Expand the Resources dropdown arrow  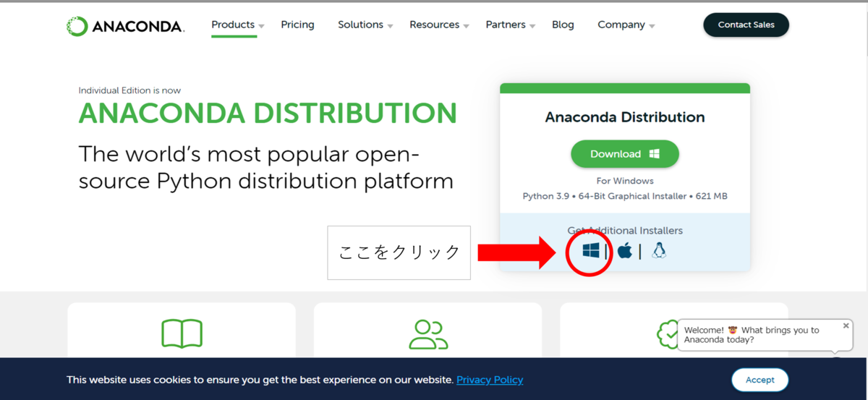[x=467, y=26]
